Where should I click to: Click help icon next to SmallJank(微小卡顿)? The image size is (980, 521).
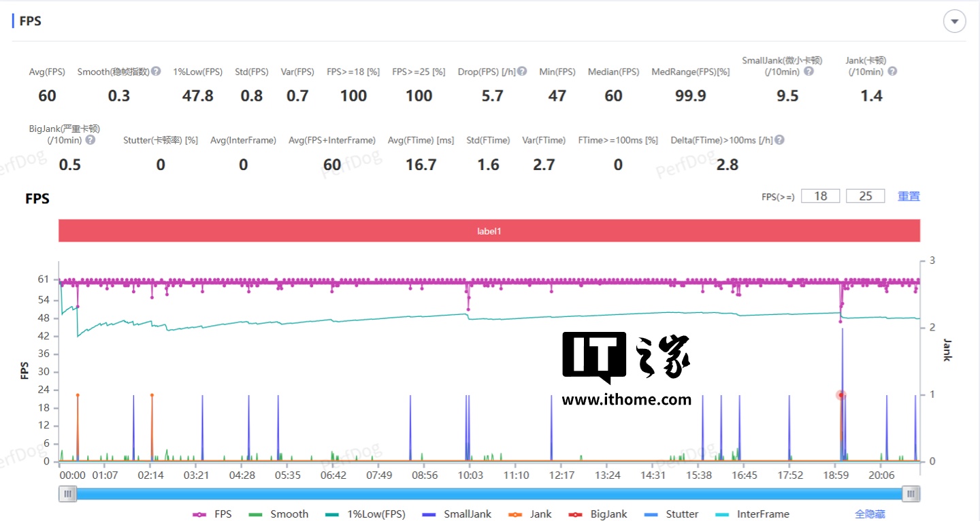click(808, 71)
